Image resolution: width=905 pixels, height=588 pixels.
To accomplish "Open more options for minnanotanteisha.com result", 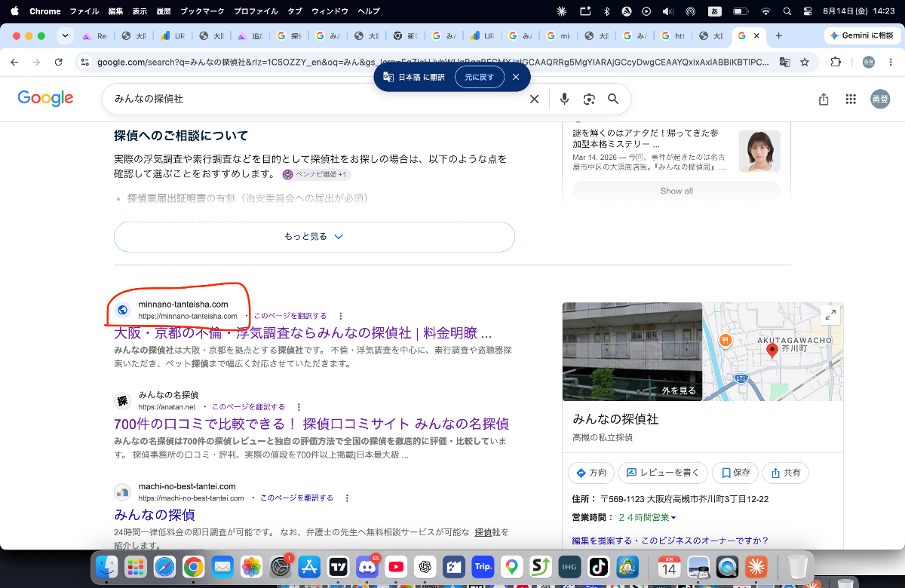I will pyautogui.click(x=341, y=316).
